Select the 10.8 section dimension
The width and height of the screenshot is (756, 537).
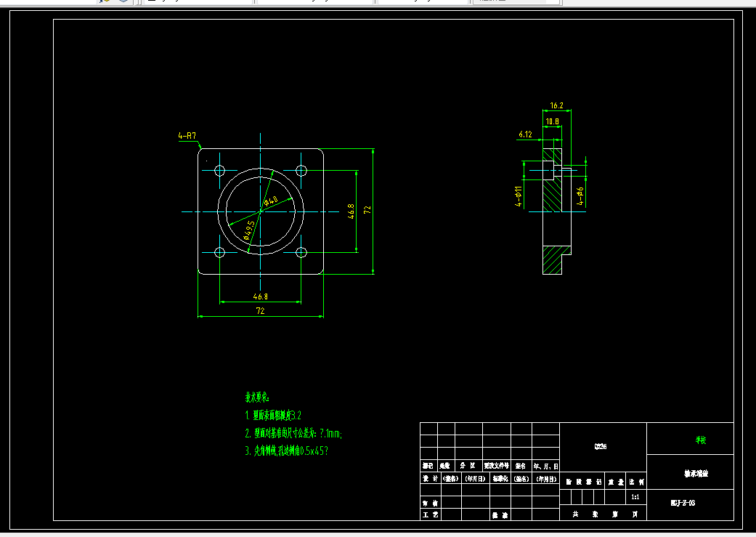(x=553, y=121)
